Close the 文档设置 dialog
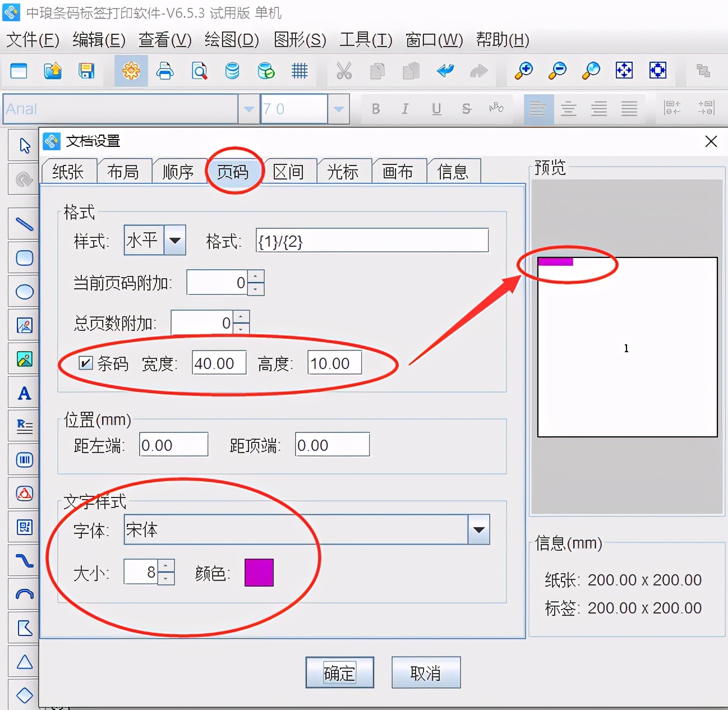The width and height of the screenshot is (728, 710). tap(711, 141)
